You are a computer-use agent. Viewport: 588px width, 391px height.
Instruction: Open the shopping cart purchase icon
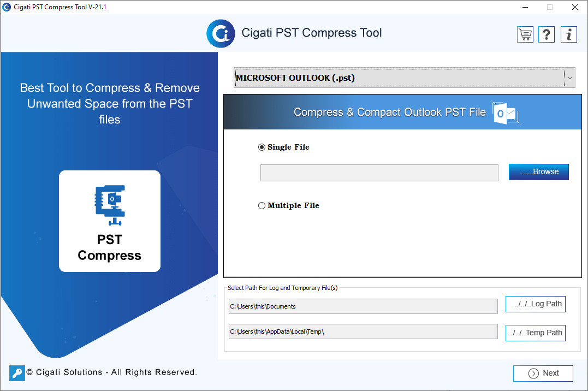(525, 34)
